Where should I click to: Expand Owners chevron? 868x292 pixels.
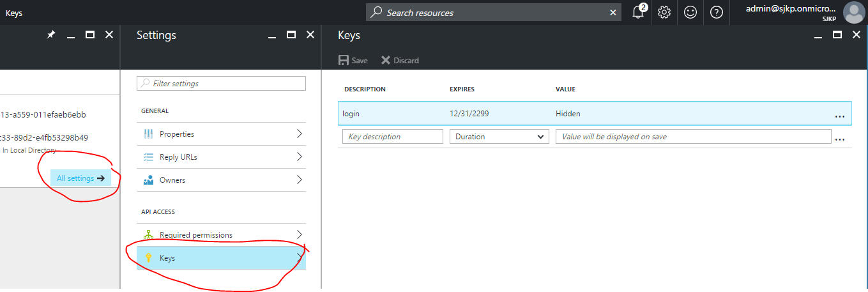click(300, 180)
